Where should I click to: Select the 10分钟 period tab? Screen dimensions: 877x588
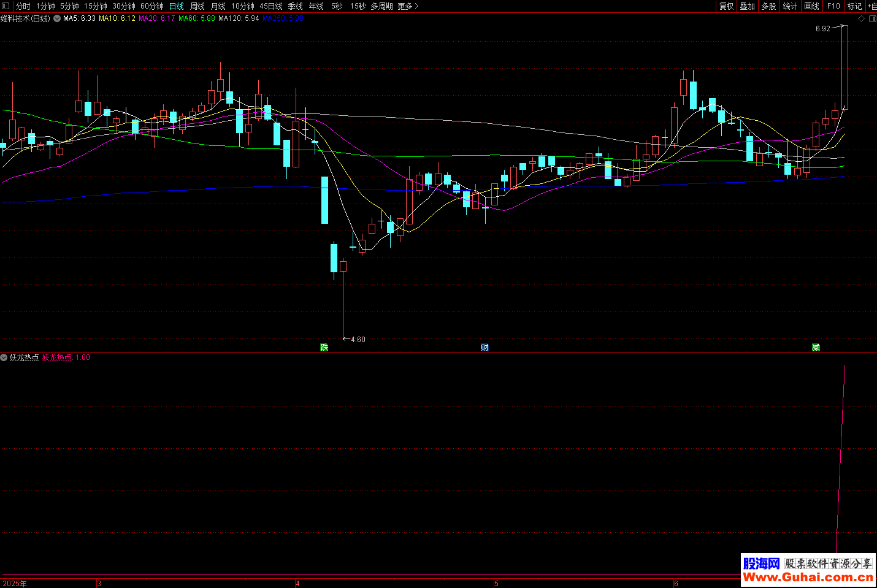click(x=243, y=6)
